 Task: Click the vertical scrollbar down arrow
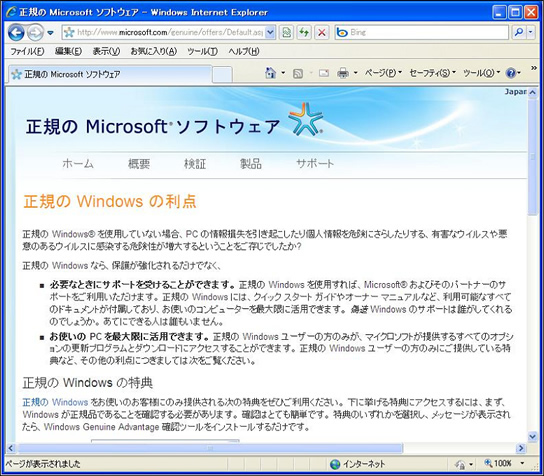533,436
